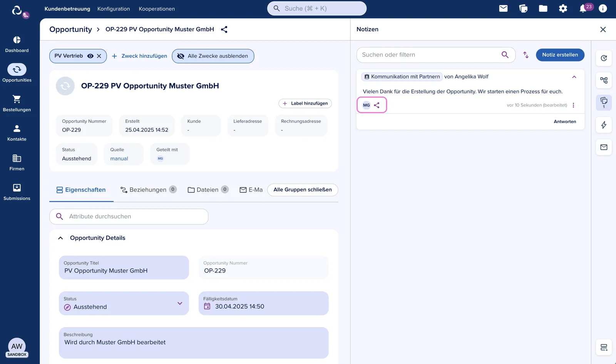Viewport: 616px width, 364px height.
Task: Click Label hinzufügen button
Action: pos(305,104)
